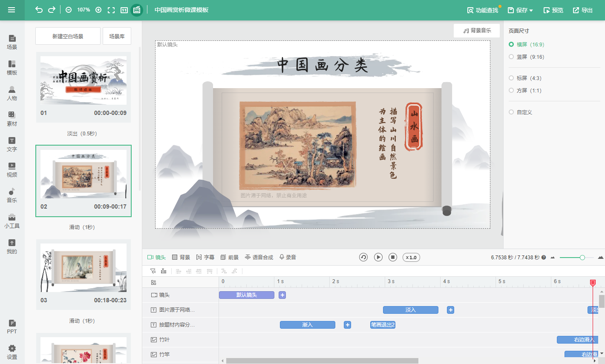Click the fit-to-screen icon
Screen dimensions: 605x364
pyautogui.click(x=111, y=10)
